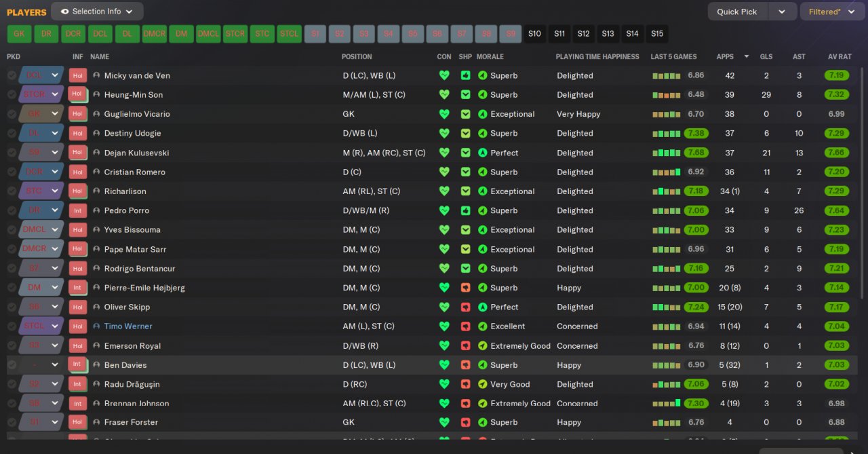Sort the table by the APPS column

[x=725, y=57]
